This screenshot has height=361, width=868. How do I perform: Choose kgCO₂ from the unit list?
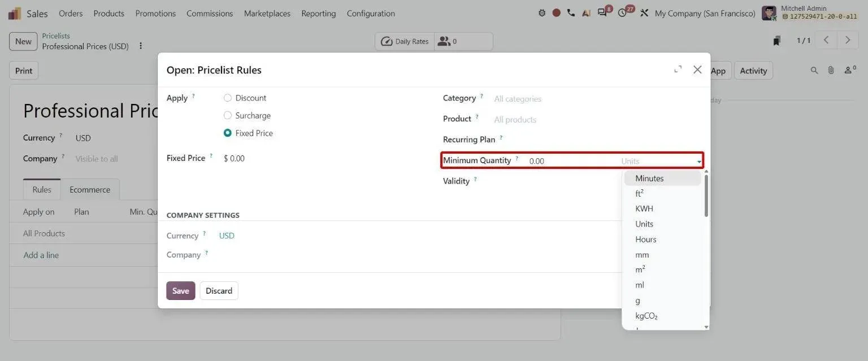[x=662, y=316]
